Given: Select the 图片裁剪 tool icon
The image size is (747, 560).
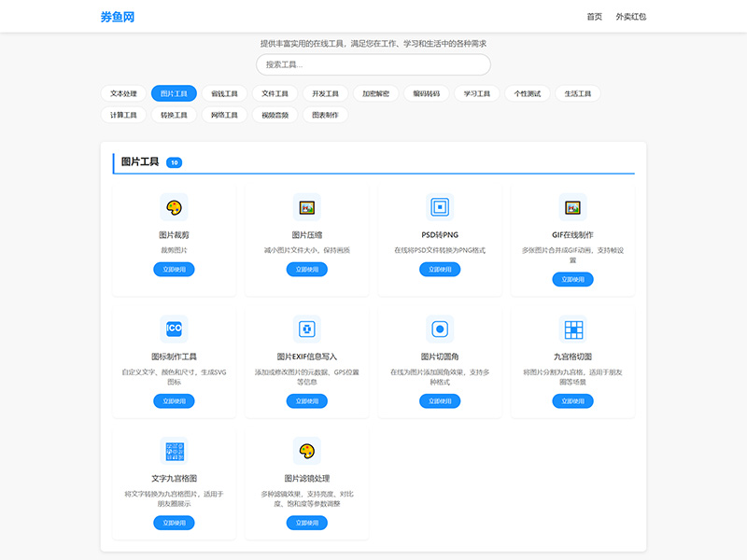Looking at the screenshot, I should pyautogui.click(x=175, y=204).
